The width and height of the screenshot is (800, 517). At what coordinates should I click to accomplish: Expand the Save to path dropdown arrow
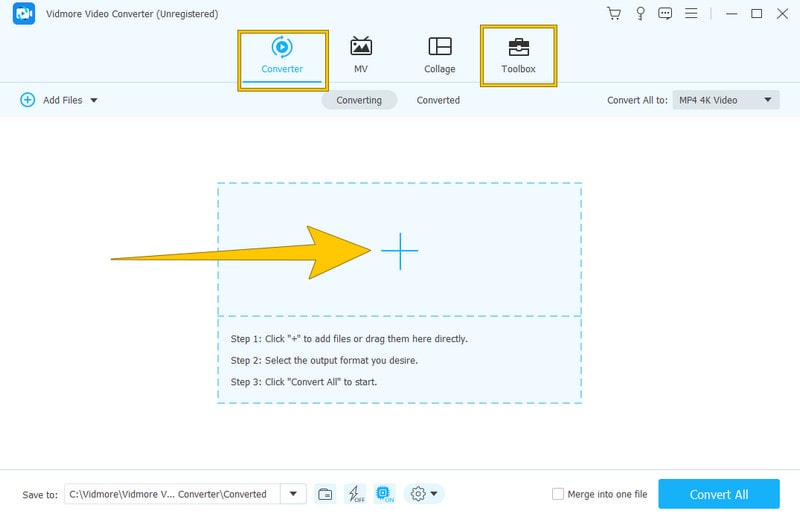(x=293, y=494)
